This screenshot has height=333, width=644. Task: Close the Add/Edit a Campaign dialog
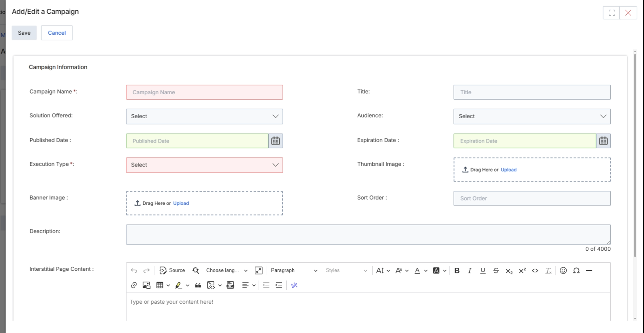[x=628, y=13]
